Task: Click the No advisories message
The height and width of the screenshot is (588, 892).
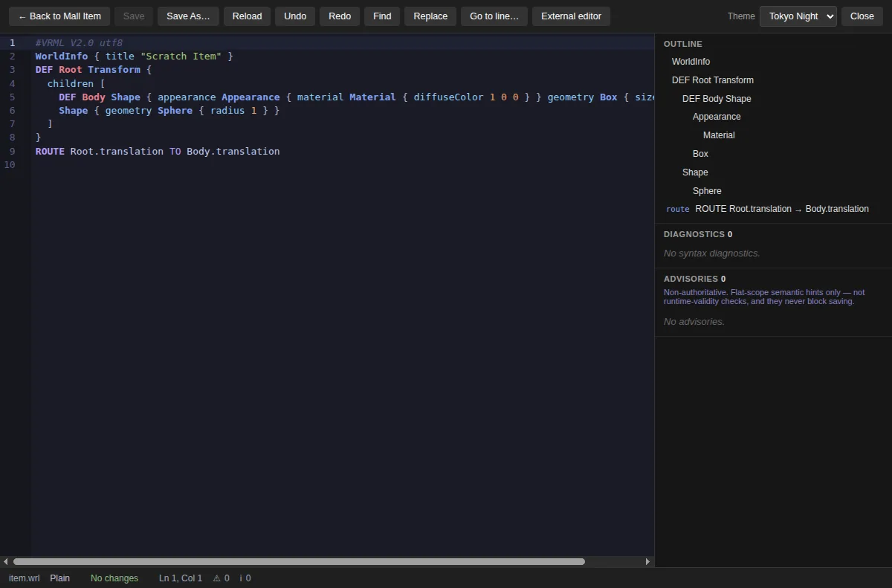Action: click(694, 322)
